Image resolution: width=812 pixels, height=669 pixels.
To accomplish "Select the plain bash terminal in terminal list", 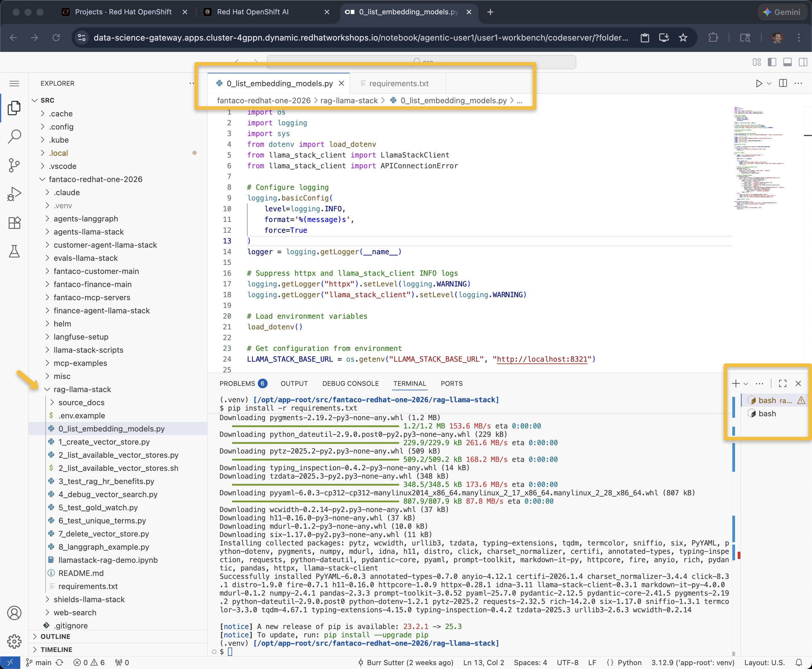I will pos(767,414).
